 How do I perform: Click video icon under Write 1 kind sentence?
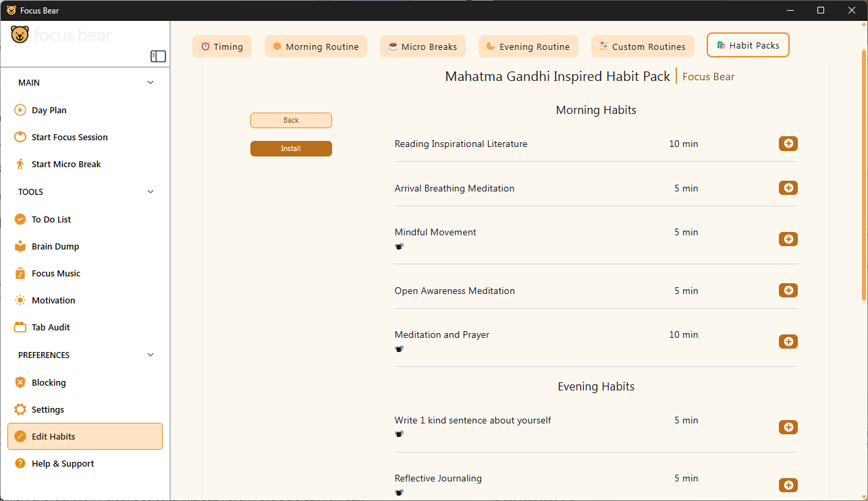click(399, 435)
